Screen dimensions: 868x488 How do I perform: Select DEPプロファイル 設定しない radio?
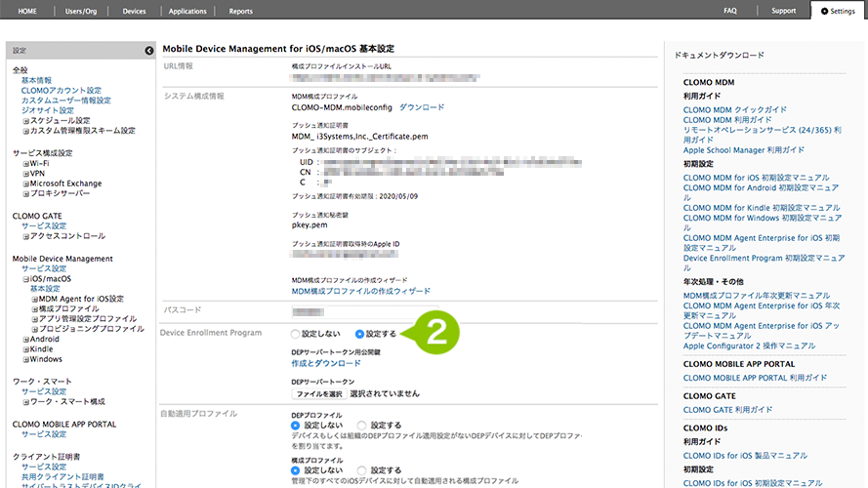(295, 426)
